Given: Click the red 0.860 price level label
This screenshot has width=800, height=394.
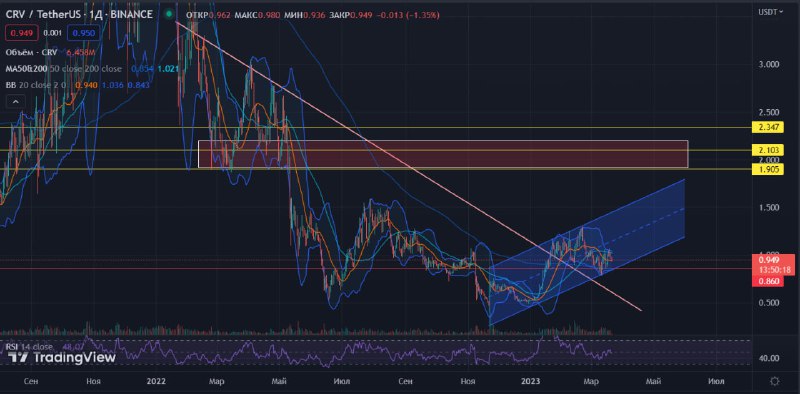Looking at the screenshot, I should click(x=768, y=281).
